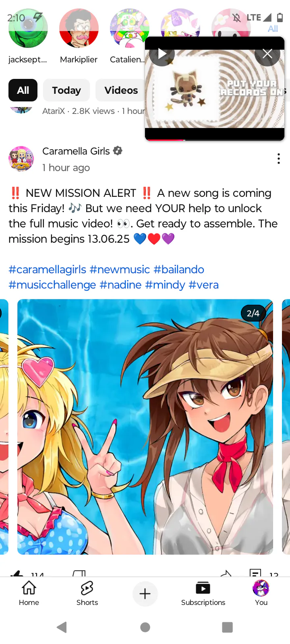The height and width of the screenshot is (644, 290).
Task: Open Caramella Girls post options menu
Action: pos(279,159)
